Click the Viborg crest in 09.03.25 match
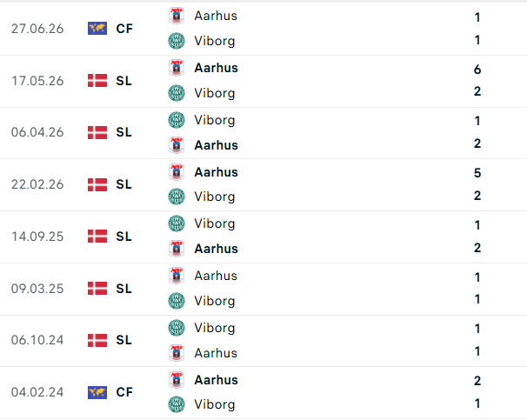 click(177, 301)
